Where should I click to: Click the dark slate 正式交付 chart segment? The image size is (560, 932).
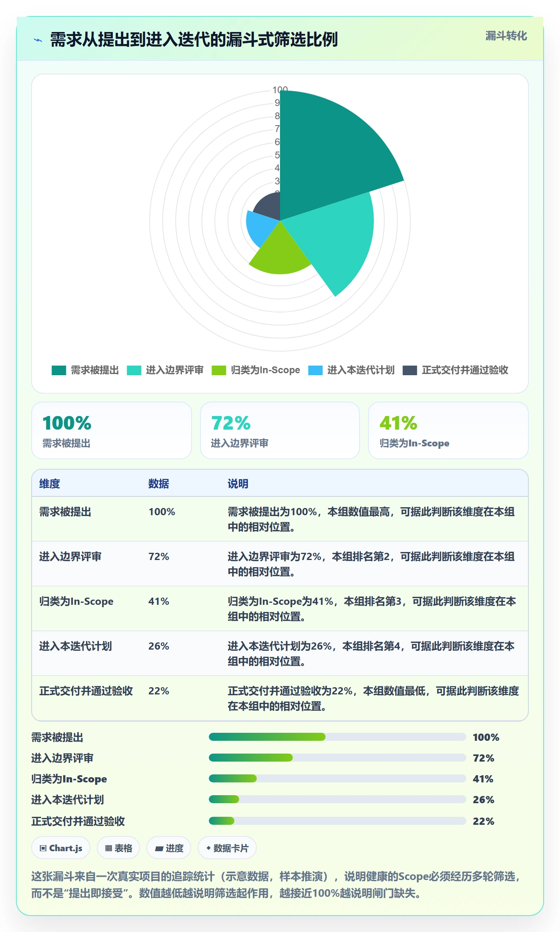tap(268, 205)
